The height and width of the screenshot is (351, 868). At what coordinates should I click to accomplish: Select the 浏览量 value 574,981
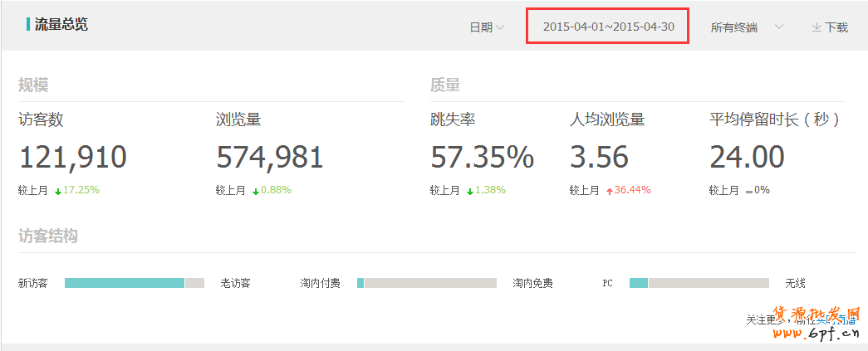(270, 157)
